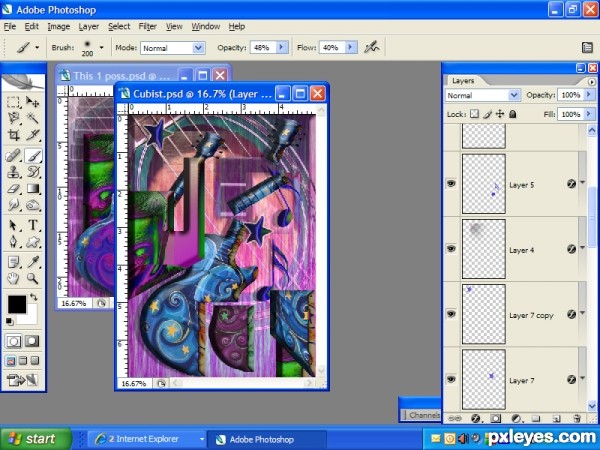Click Adobe Photoshop taskbar button

[x=266, y=439]
